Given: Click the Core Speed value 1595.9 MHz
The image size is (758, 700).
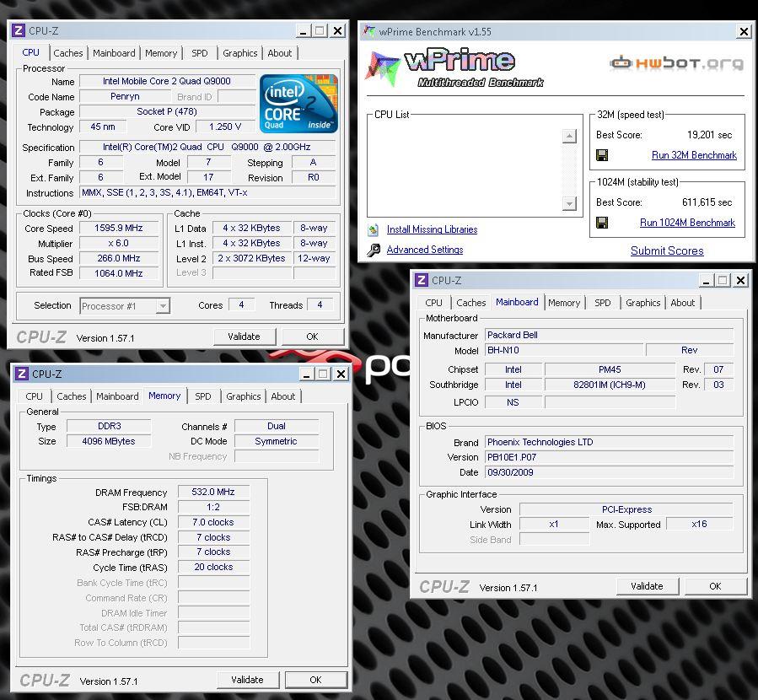Looking at the screenshot, I should [119, 228].
